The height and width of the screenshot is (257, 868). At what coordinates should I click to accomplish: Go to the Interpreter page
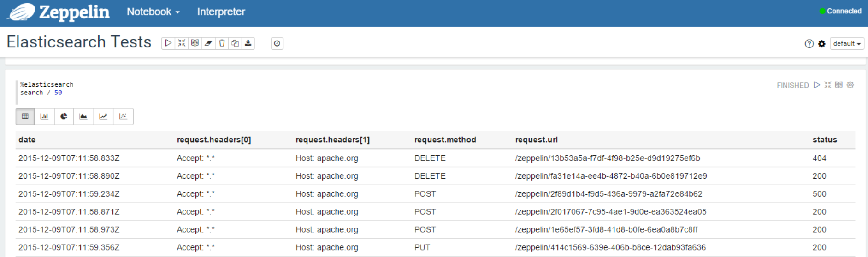point(221,12)
